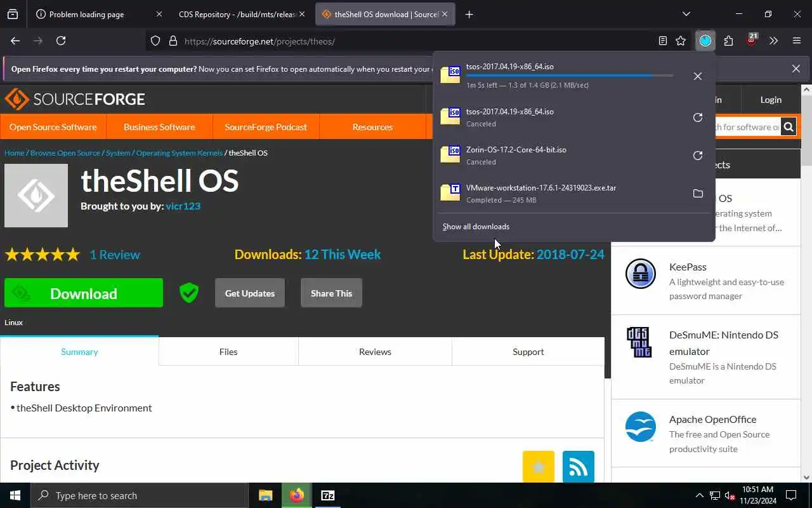Click the Firefox downloads toolbar icon
812x508 pixels.
coord(705,41)
